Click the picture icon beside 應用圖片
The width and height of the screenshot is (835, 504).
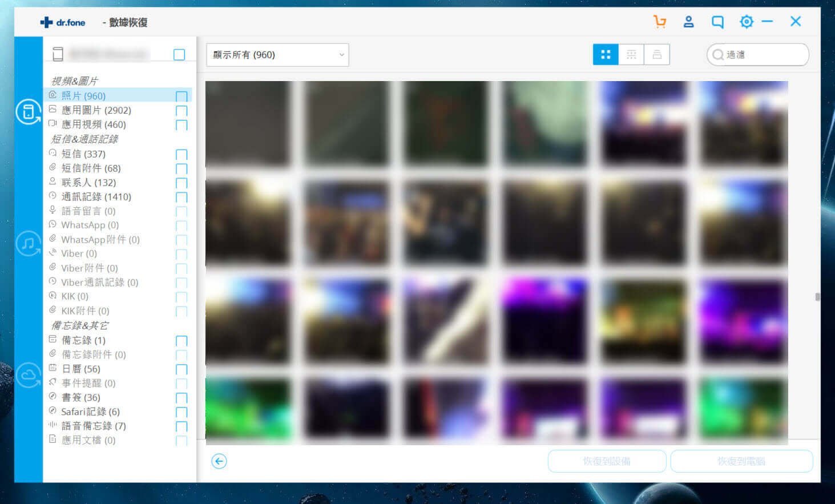point(53,109)
